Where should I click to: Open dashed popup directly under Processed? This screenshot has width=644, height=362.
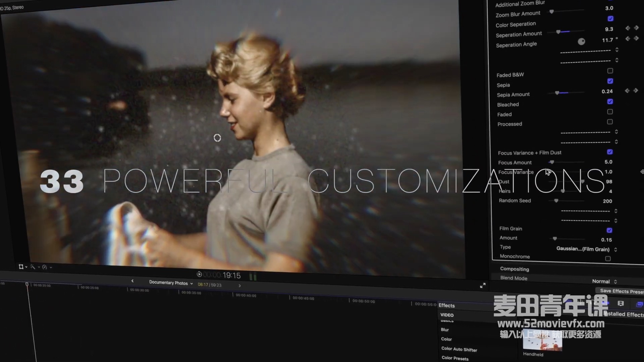pyautogui.click(x=589, y=132)
